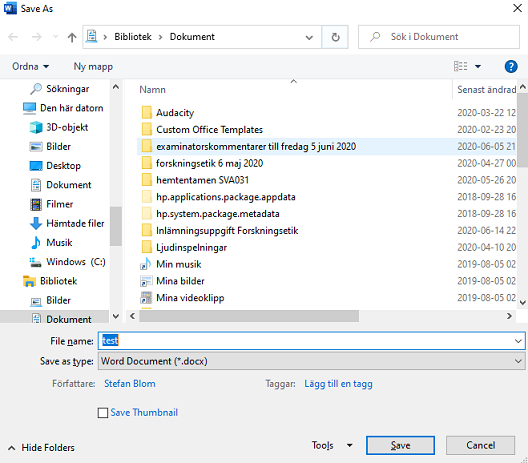Click the Sök i Dokument search box
This screenshot has height=463, width=528.
point(439,37)
